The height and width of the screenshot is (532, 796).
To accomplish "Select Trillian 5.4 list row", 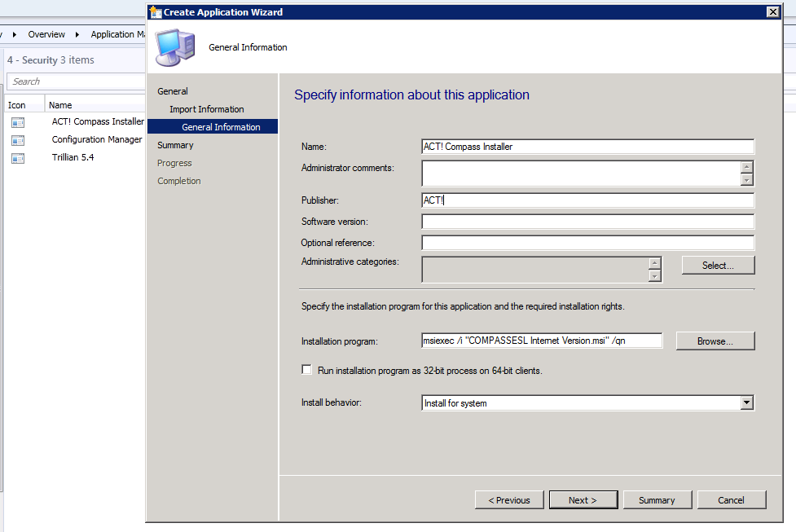I will pos(75,158).
